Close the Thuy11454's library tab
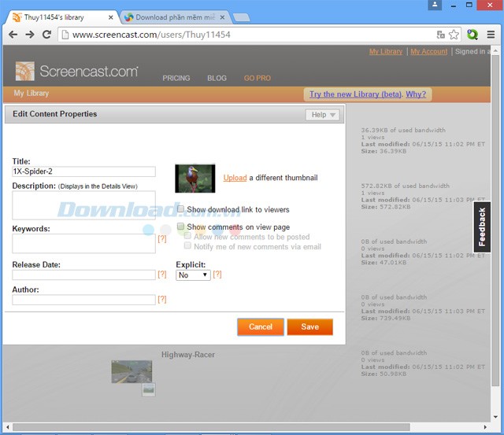Viewport: 504px width, 435px height. (110, 17)
